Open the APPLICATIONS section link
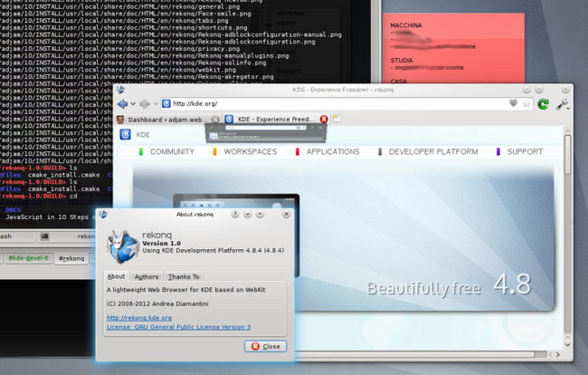 coord(333,151)
